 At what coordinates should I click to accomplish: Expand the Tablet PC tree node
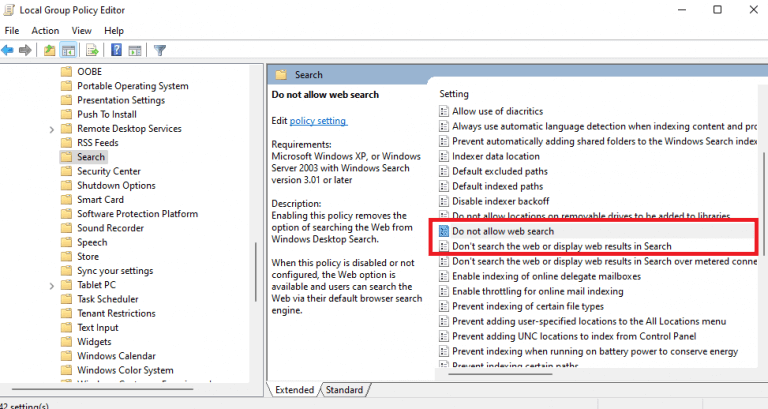[x=51, y=286]
